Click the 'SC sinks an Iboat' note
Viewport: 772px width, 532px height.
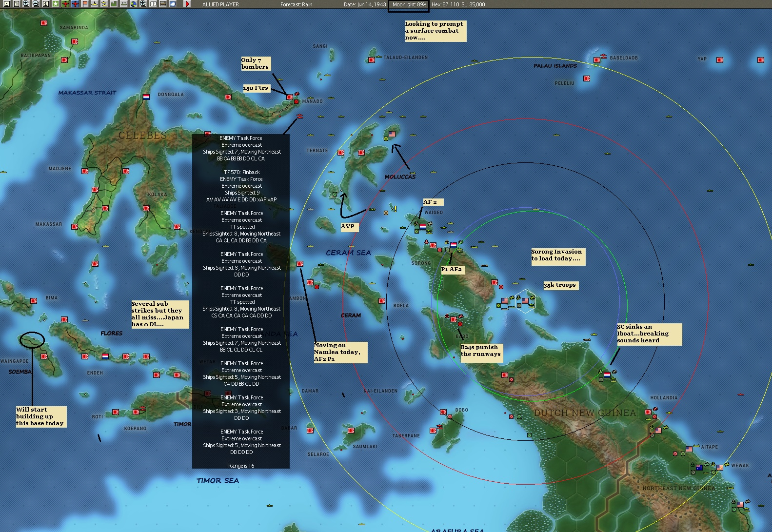pos(649,334)
